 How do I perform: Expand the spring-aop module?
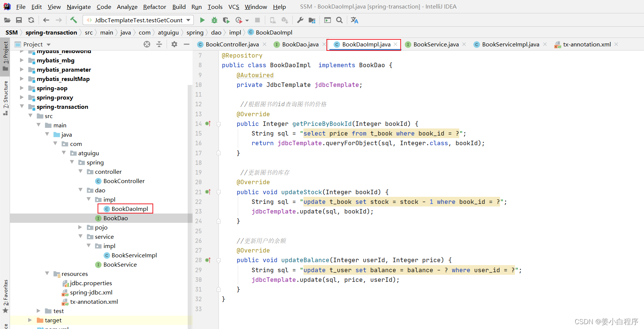coord(22,88)
